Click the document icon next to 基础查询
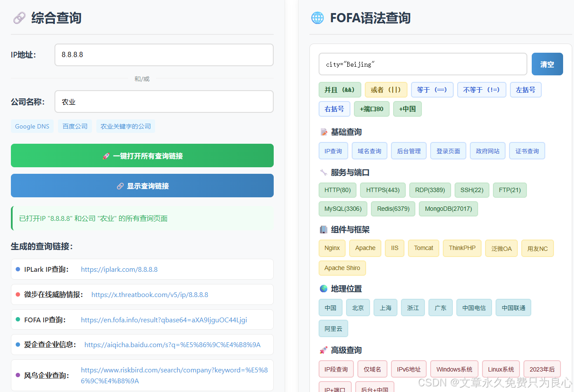 point(323,132)
